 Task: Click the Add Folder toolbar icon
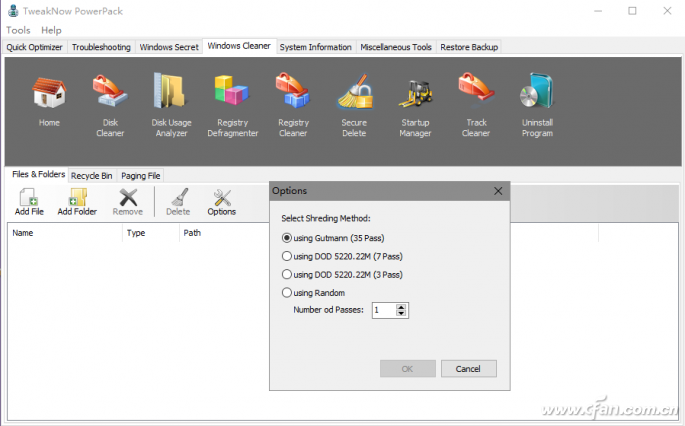77,202
